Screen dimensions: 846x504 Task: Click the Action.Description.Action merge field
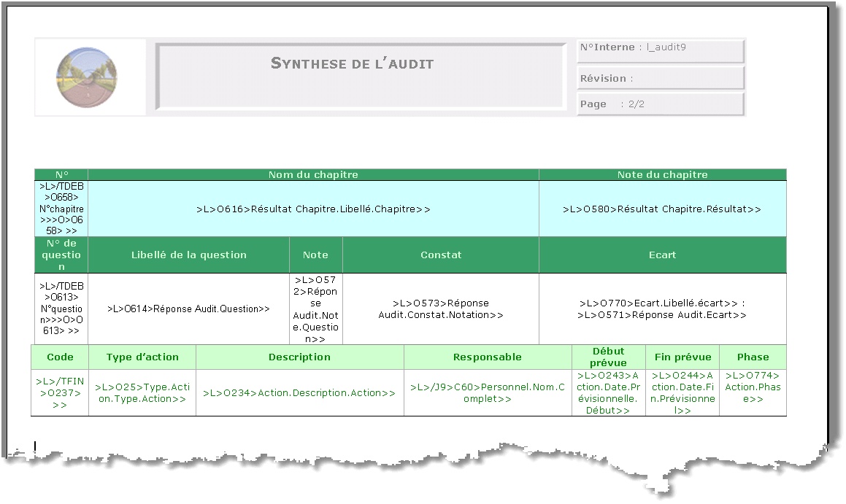[x=299, y=393]
